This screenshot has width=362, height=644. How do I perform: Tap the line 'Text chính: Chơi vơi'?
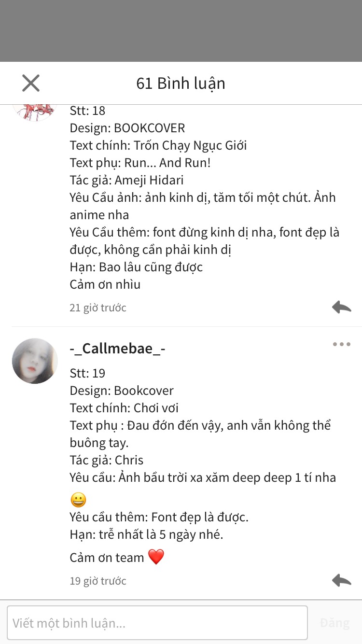(x=124, y=408)
